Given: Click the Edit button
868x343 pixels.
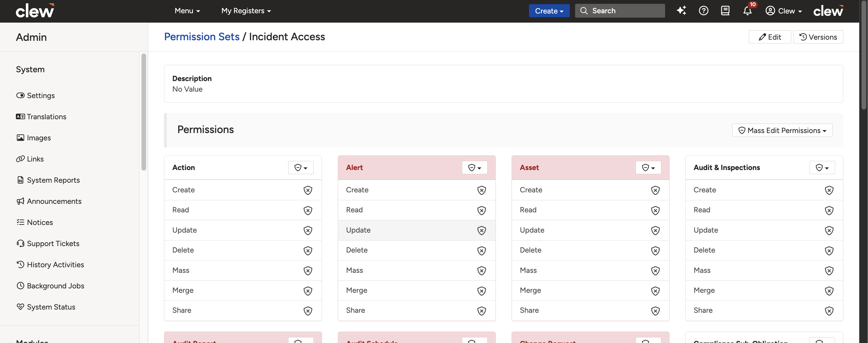Looking at the screenshot, I should point(769,37).
